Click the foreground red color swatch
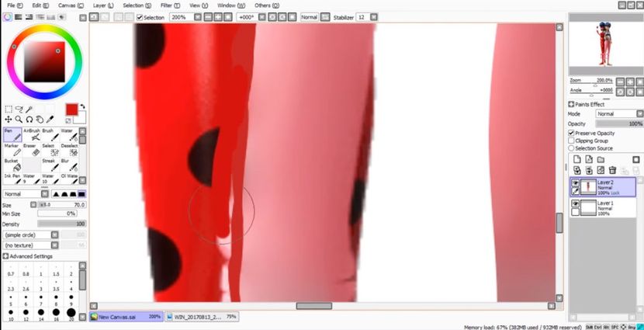The width and height of the screenshot is (644, 330). (71, 109)
